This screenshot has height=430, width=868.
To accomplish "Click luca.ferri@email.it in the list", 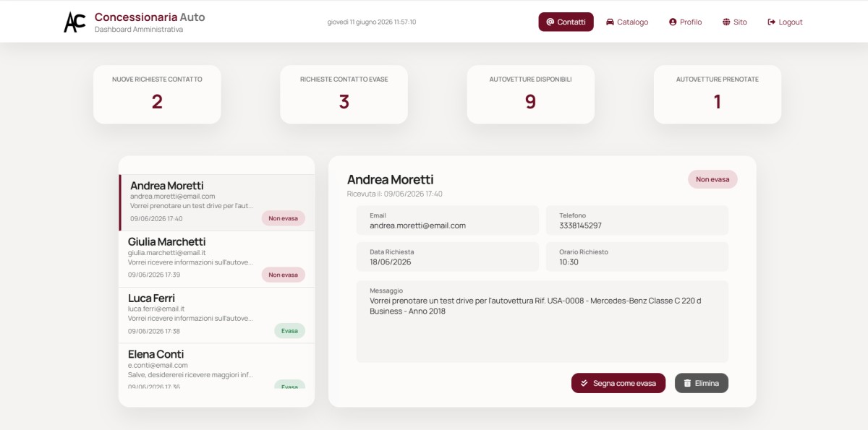I will (157, 309).
